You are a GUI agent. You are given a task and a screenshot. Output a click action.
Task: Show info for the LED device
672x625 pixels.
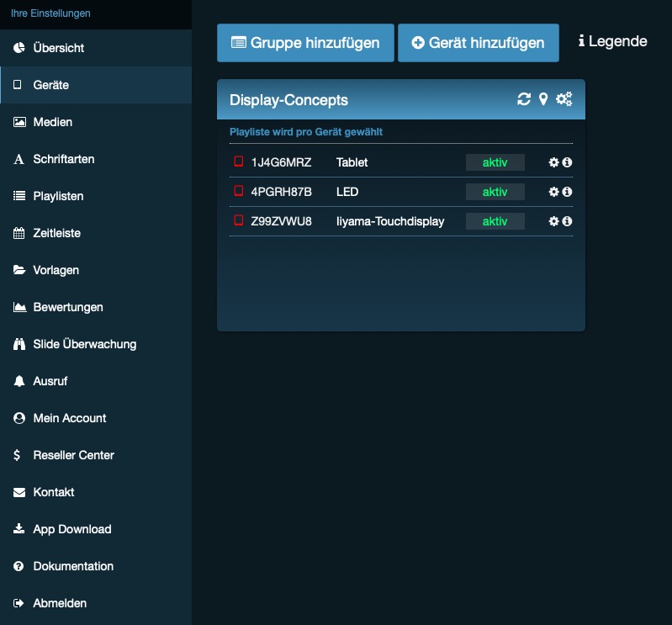[567, 192]
